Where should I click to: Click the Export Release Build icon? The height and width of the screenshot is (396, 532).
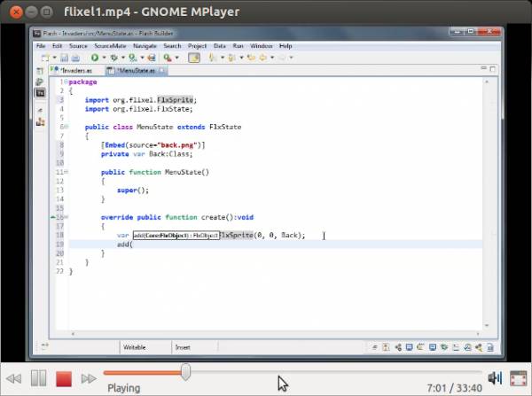(x=152, y=58)
